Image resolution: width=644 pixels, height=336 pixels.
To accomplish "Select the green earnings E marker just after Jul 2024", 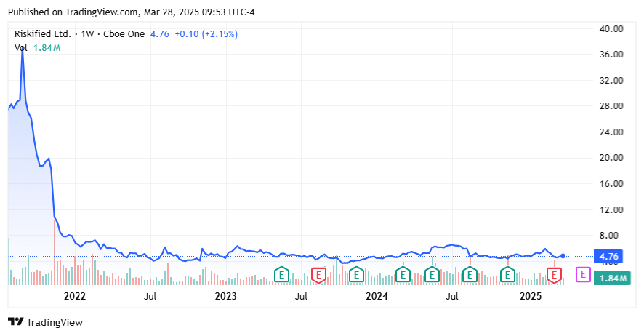I will pyautogui.click(x=470, y=274).
